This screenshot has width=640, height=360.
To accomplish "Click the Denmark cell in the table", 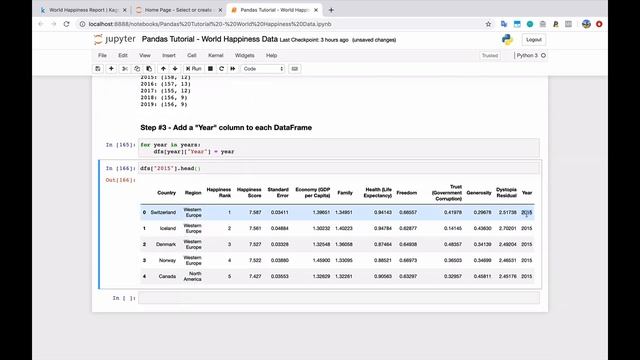I will [x=166, y=244].
